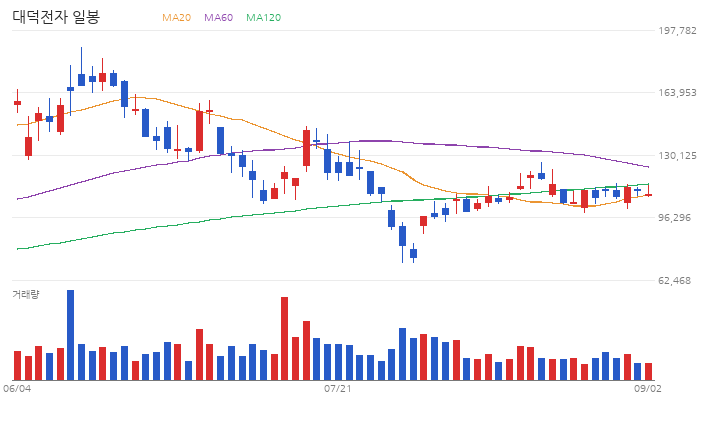Click the tallest blue volume bar

tap(70, 335)
